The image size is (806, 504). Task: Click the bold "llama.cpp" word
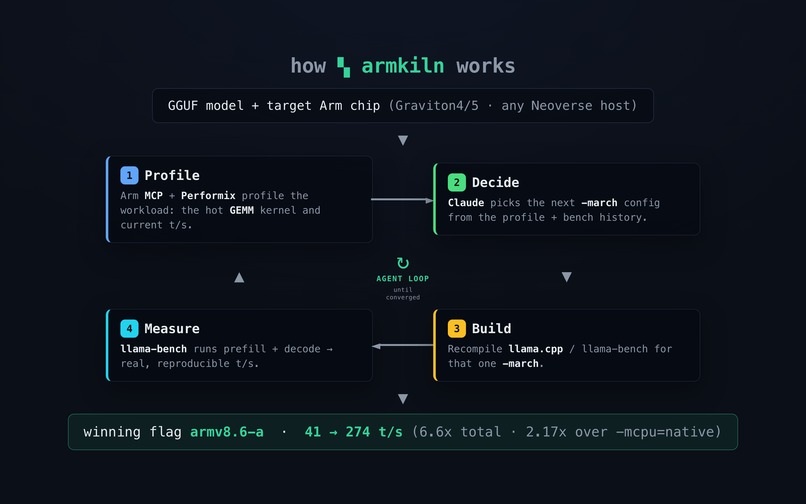pyautogui.click(x=536, y=349)
